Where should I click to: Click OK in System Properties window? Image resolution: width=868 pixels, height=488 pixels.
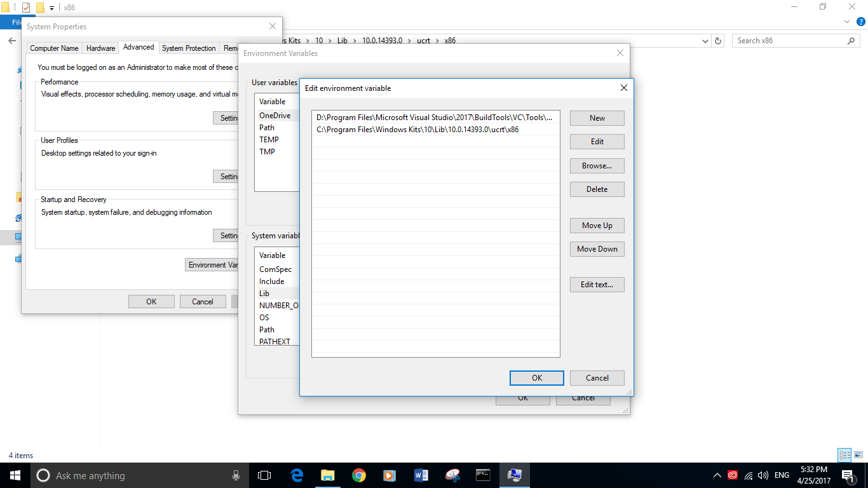151,302
